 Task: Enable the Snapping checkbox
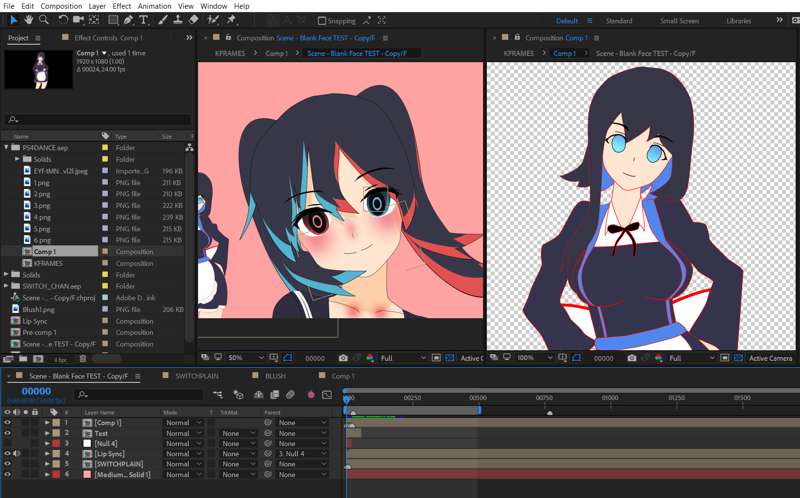322,21
